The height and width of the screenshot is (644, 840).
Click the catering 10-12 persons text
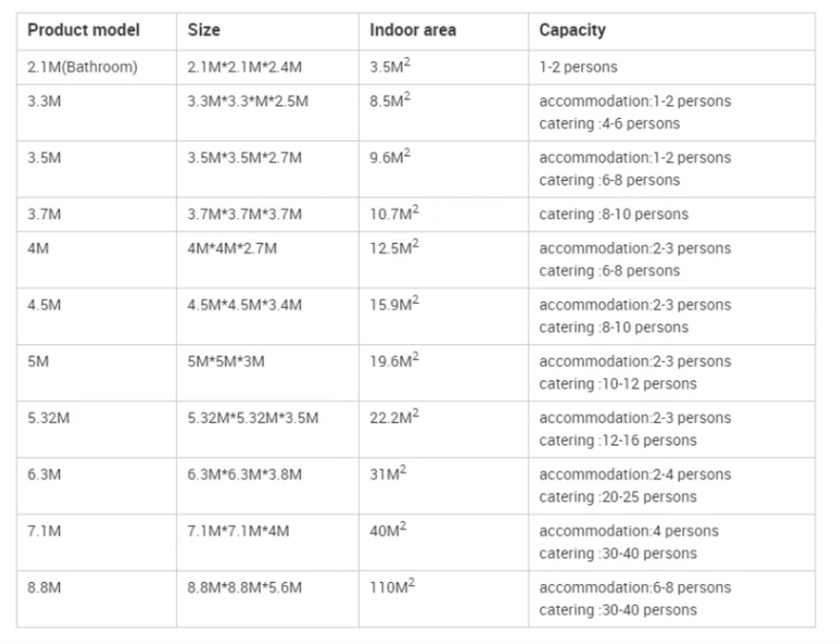point(617,384)
